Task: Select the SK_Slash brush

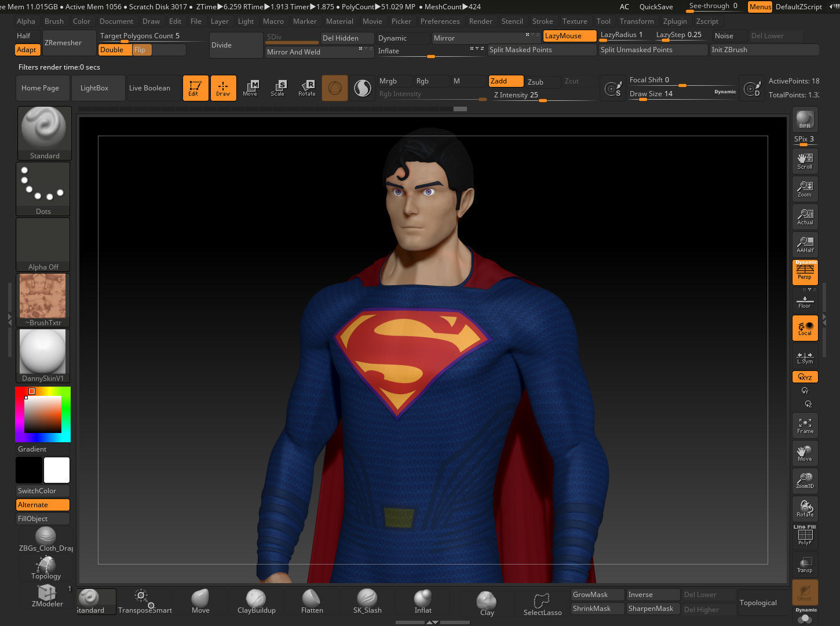Action: [367, 602]
